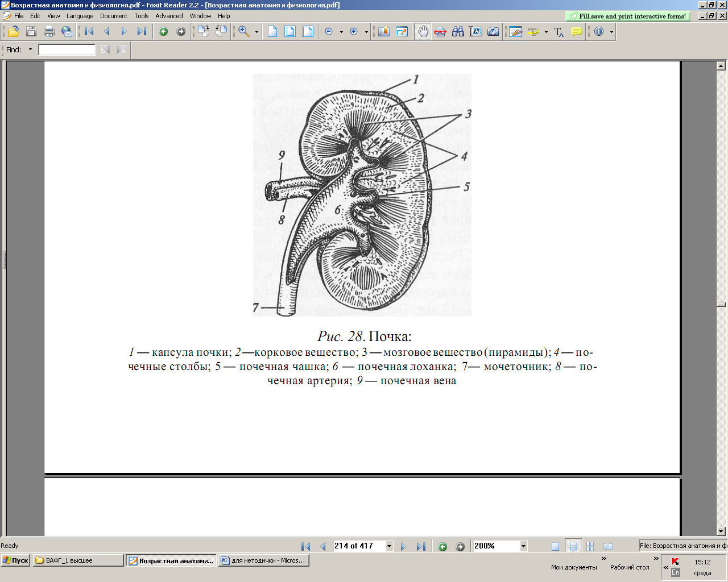Open the Language menu
This screenshot has height=582, width=728.
pos(80,16)
